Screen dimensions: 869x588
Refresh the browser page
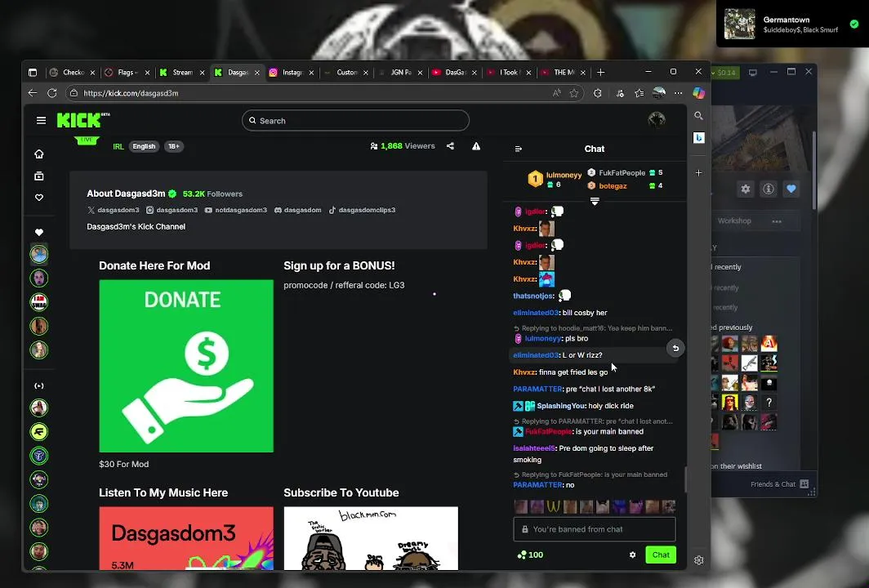tap(52, 93)
